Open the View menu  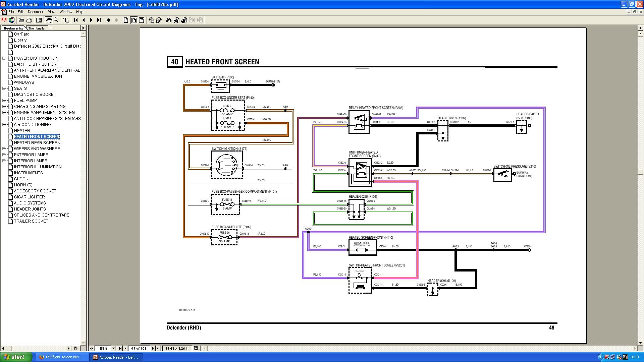[52, 12]
